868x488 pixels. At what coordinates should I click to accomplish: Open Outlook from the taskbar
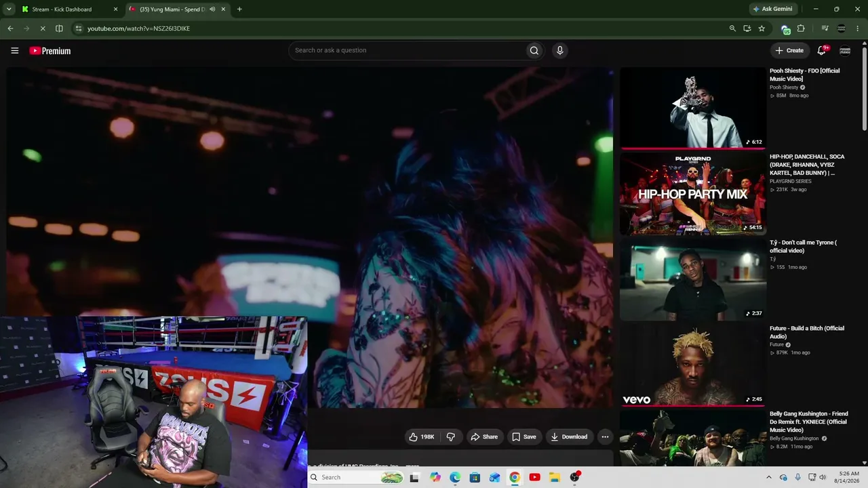[x=494, y=477]
